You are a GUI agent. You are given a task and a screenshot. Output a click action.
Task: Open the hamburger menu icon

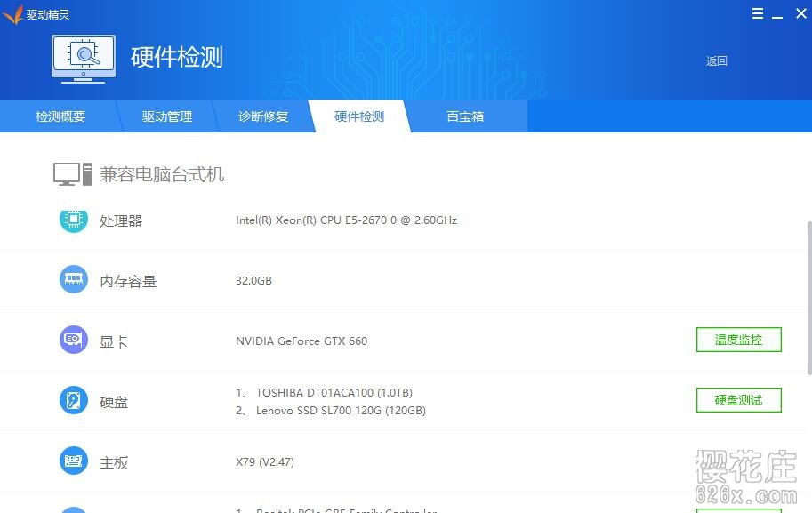tap(757, 13)
